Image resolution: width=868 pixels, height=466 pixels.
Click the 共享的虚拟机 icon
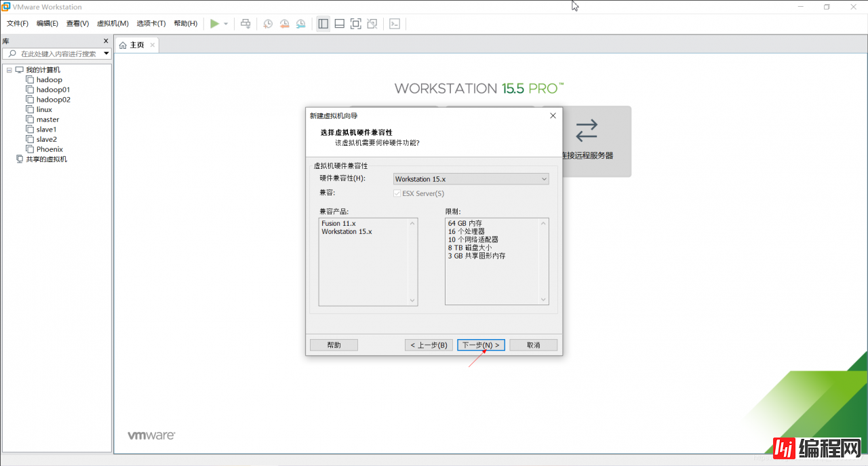(19, 159)
